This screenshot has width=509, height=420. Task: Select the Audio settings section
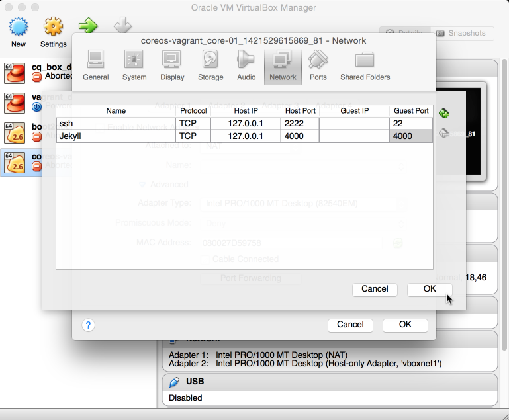coord(246,66)
